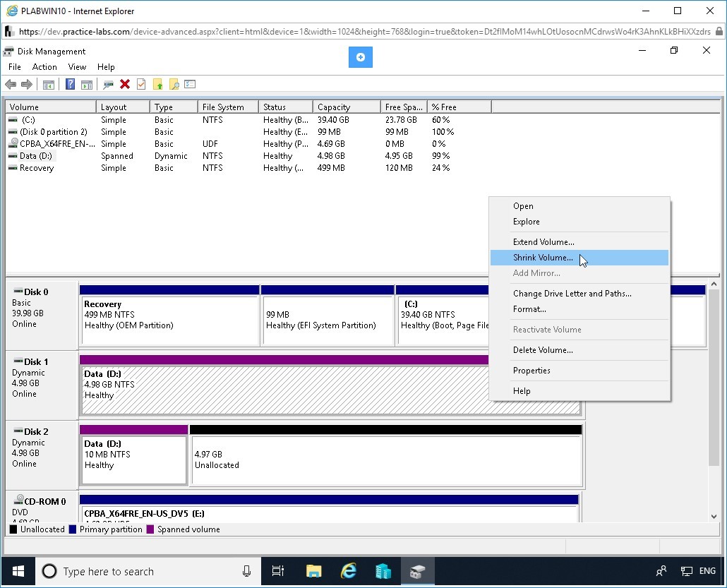727x588 pixels.
Task: Click the properties checkmark toolbar icon
Action: coord(141,84)
